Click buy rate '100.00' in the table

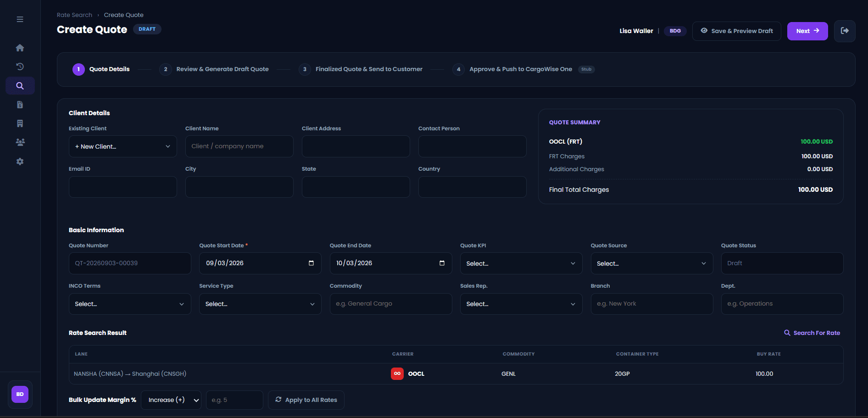(x=764, y=374)
